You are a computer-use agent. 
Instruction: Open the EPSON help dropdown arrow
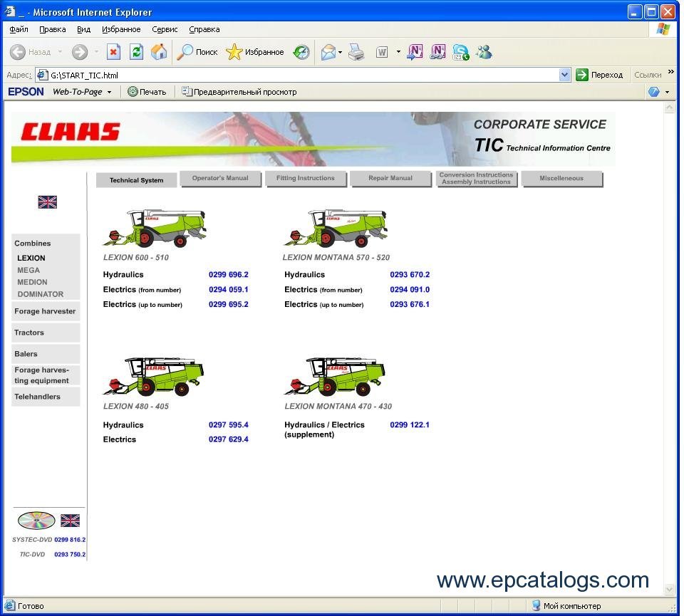coord(667,92)
